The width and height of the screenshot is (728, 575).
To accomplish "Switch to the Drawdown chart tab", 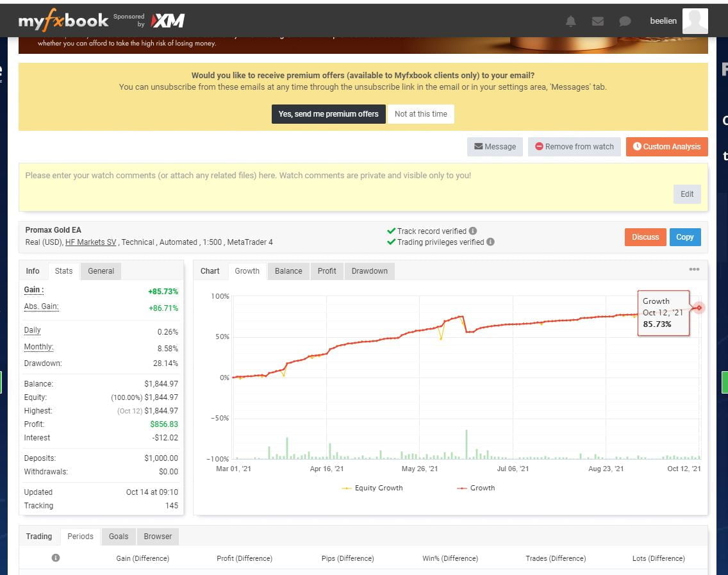I will coord(369,271).
